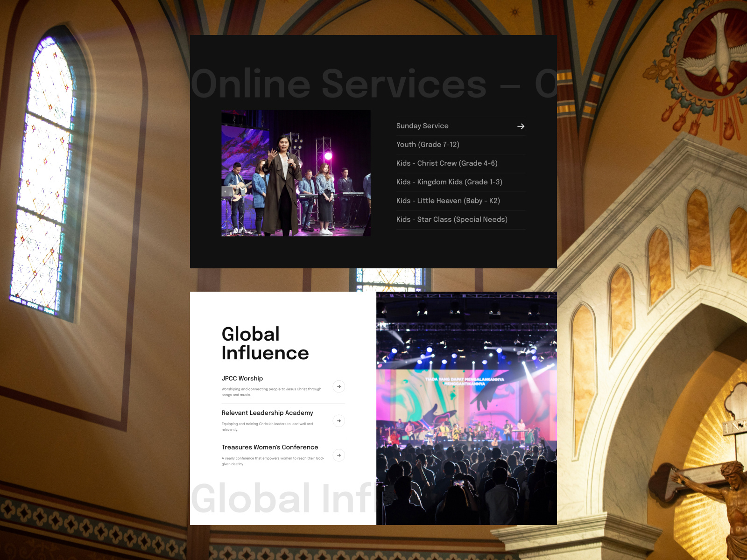Screen dimensions: 747x560
Task: Open Treasures Women's Conference via its arrow icon
Action: tap(338, 455)
